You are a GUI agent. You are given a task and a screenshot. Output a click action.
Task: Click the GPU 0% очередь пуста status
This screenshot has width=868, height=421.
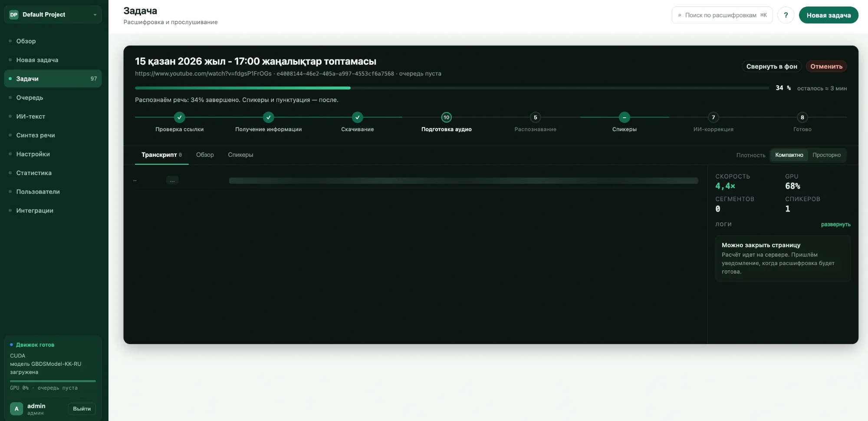pos(44,388)
